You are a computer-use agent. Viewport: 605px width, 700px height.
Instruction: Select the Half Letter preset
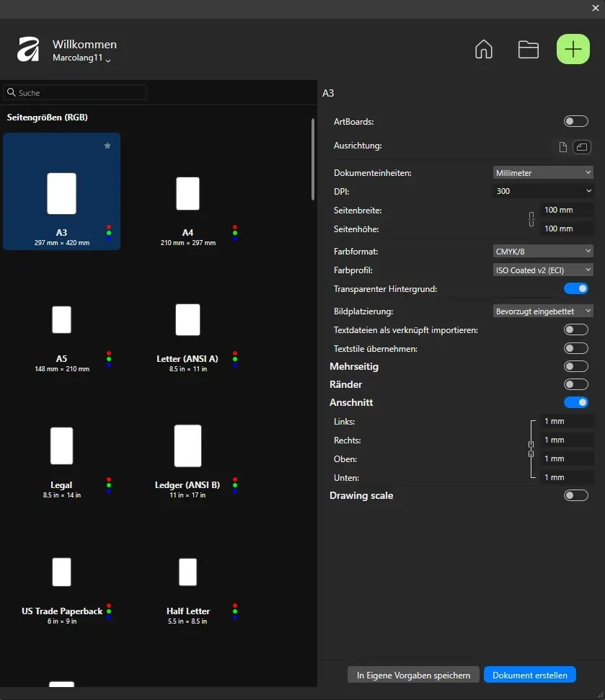187,570
